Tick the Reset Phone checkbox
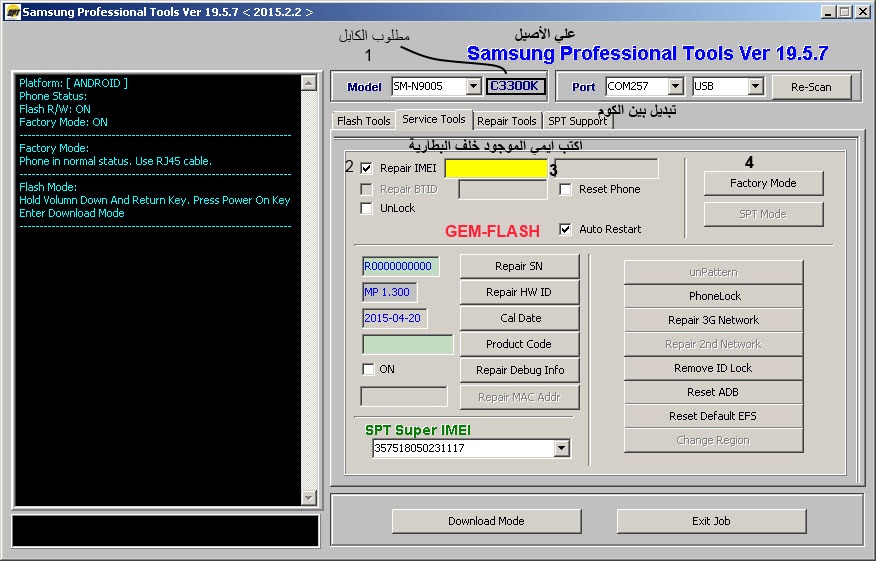876x561 pixels. pyautogui.click(x=565, y=189)
